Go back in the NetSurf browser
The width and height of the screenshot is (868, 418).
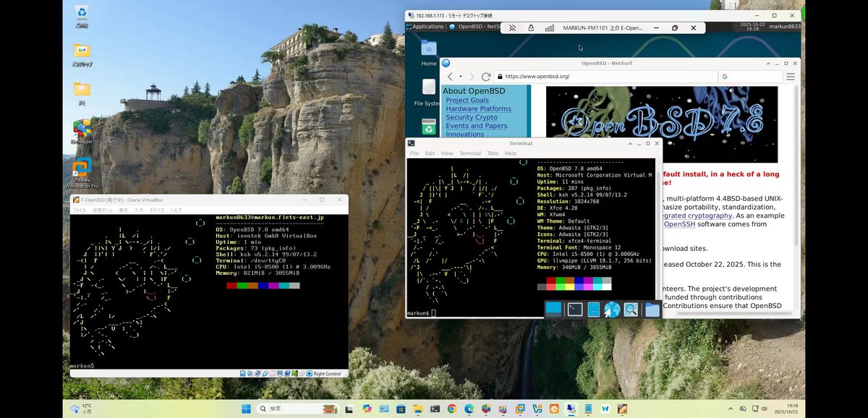click(450, 76)
